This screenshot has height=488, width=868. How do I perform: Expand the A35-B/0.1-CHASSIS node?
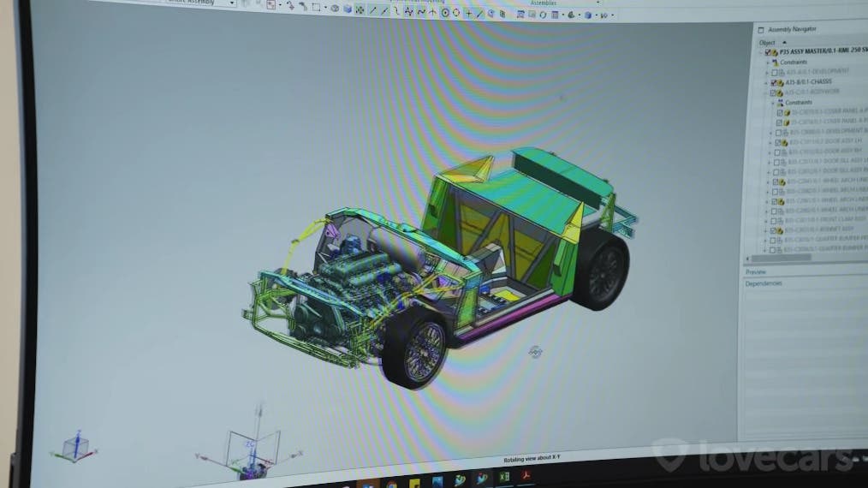tap(766, 83)
